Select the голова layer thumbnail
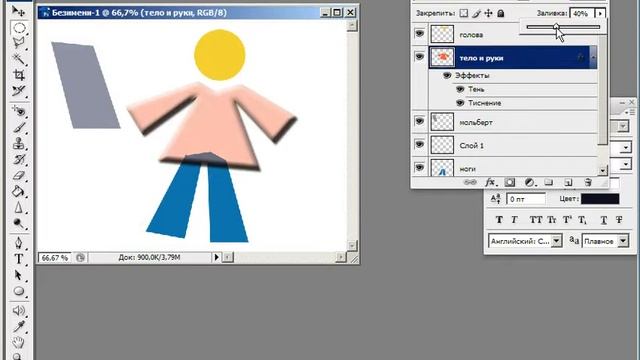640x360 pixels. tap(442, 34)
